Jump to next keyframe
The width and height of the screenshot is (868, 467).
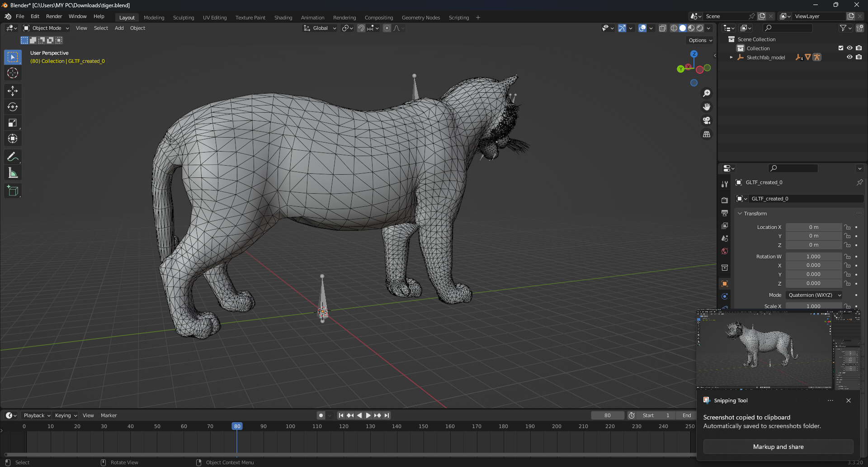377,415
